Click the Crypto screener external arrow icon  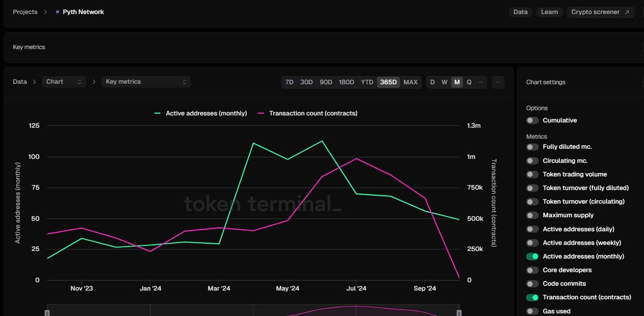point(627,12)
